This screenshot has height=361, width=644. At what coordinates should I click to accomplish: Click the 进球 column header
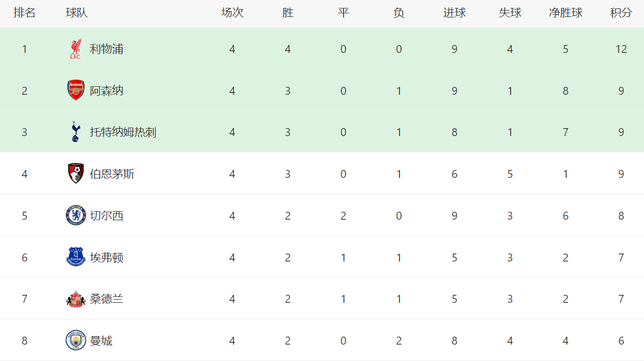click(454, 13)
